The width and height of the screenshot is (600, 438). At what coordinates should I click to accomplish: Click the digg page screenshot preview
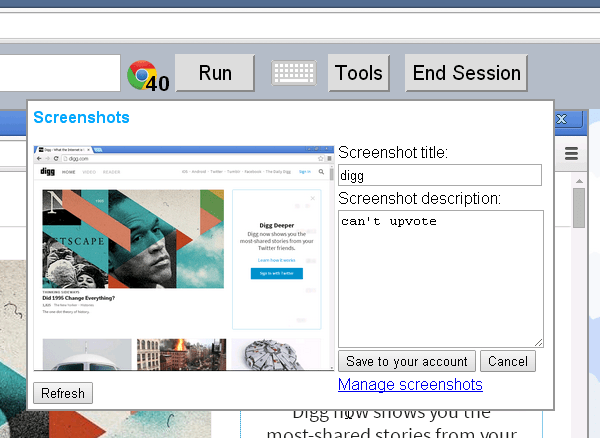(184, 258)
